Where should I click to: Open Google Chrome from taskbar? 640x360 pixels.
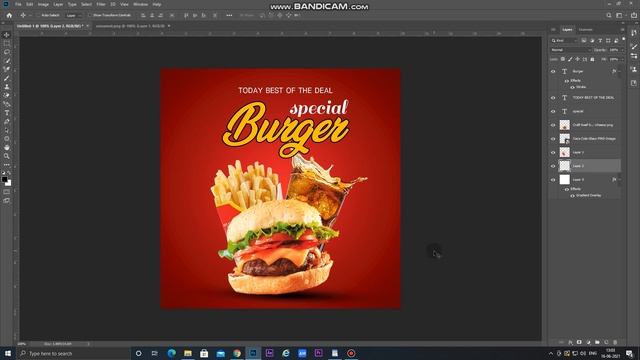click(237, 353)
